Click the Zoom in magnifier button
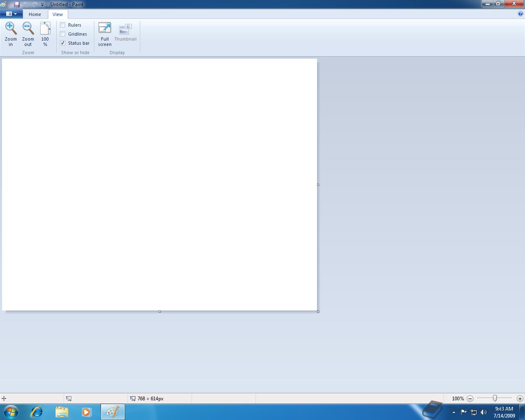525x420 pixels. pyautogui.click(x=11, y=34)
